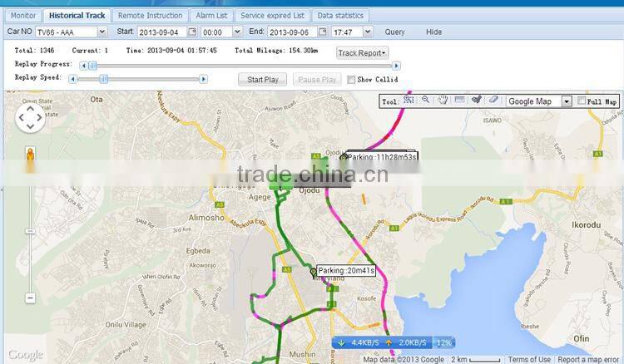This screenshot has height=364, width=624.
Task: Activate the hand pan tool
Action: click(x=443, y=101)
